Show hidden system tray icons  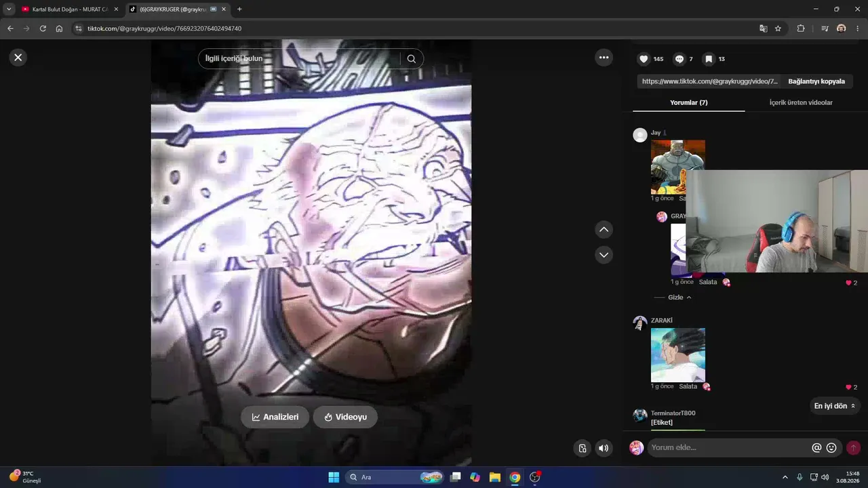[x=785, y=477]
